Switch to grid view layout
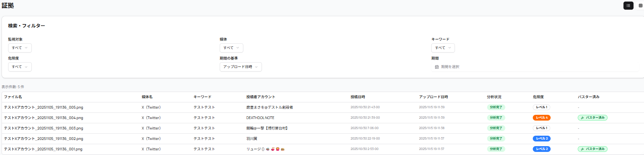 (x=640, y=5)
